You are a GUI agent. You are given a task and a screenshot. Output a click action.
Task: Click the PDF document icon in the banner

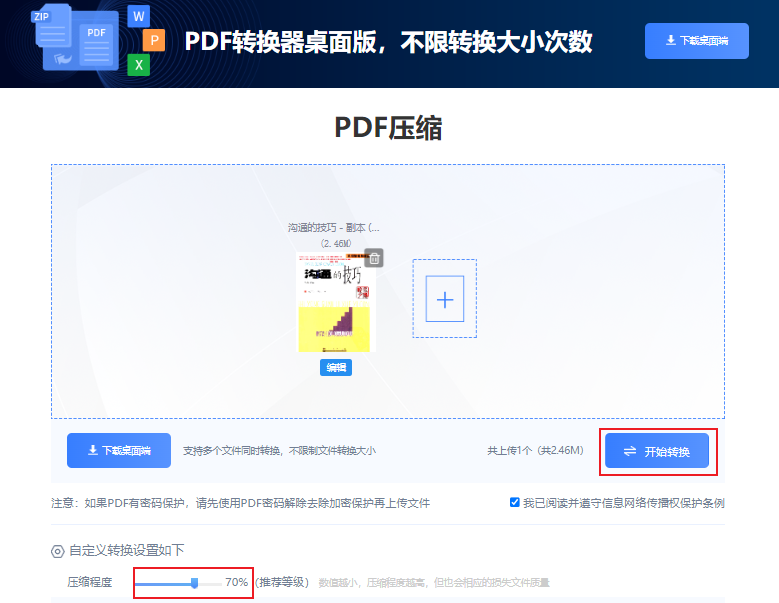[95, 47]
